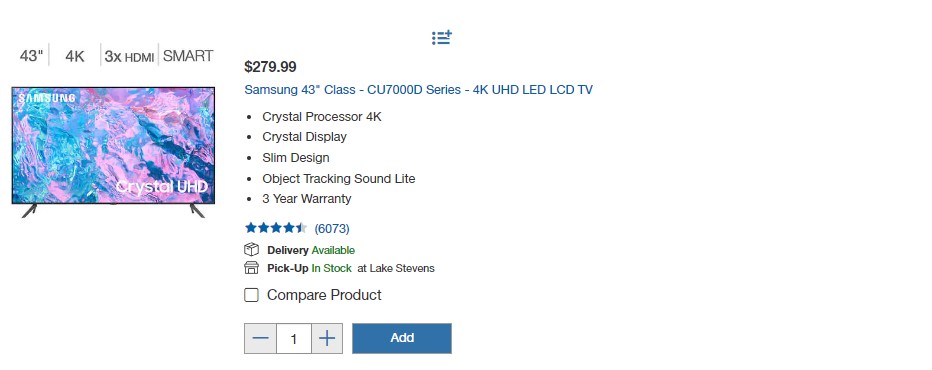Increase quantity with the plus button
Image resolution: width=932 pixels, height=370 pixels.
click(x=327, y=338)
